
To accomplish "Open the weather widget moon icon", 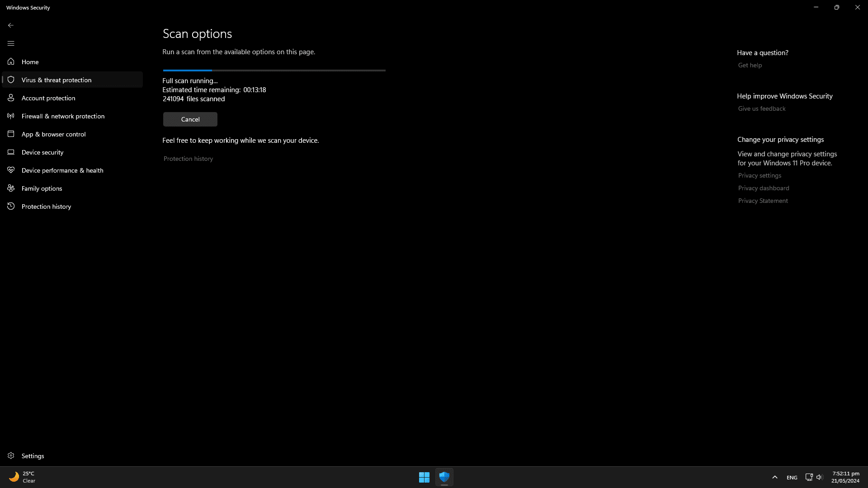I will [14, 477].
